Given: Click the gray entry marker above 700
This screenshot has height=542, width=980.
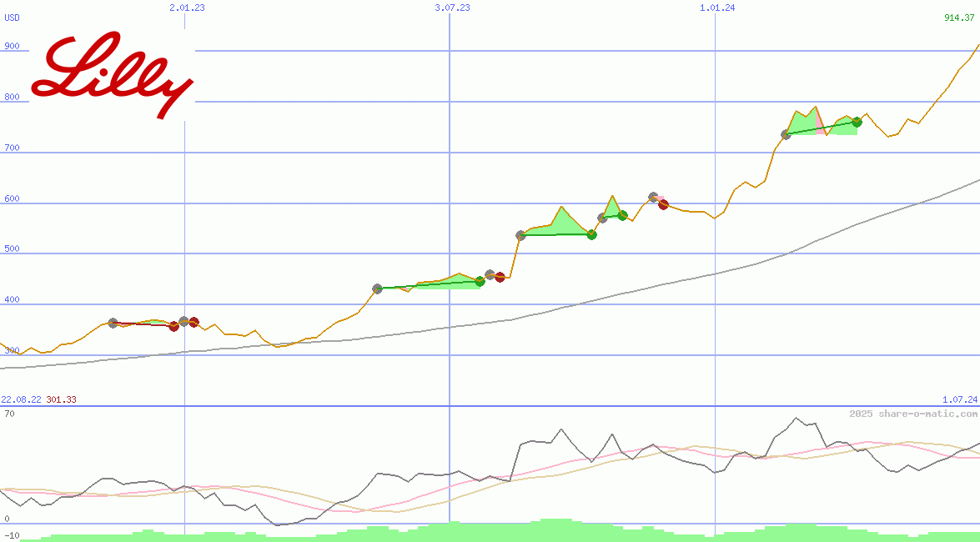Looking at the screenshot, I should click(x=787, y=134).
